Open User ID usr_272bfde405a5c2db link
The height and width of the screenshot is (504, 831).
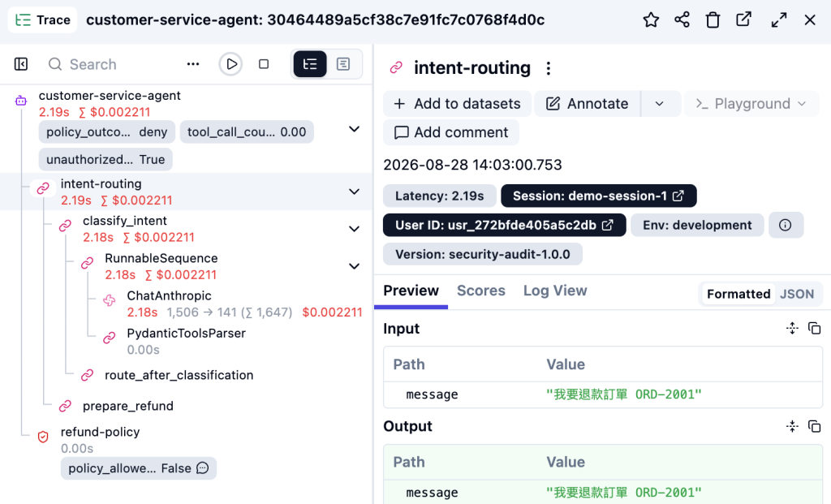click(504, 226)
